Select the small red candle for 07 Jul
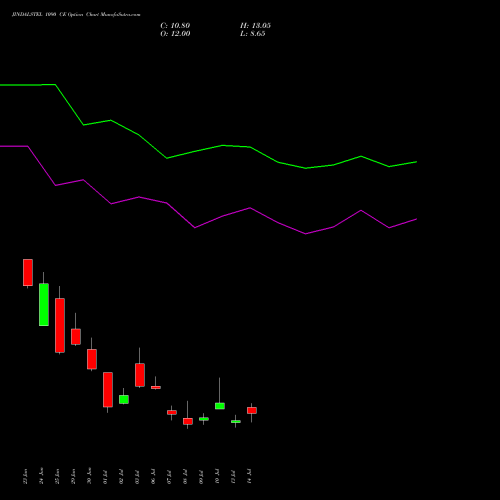This screenshot has height=500, width=500. click(x=172, y=412)
